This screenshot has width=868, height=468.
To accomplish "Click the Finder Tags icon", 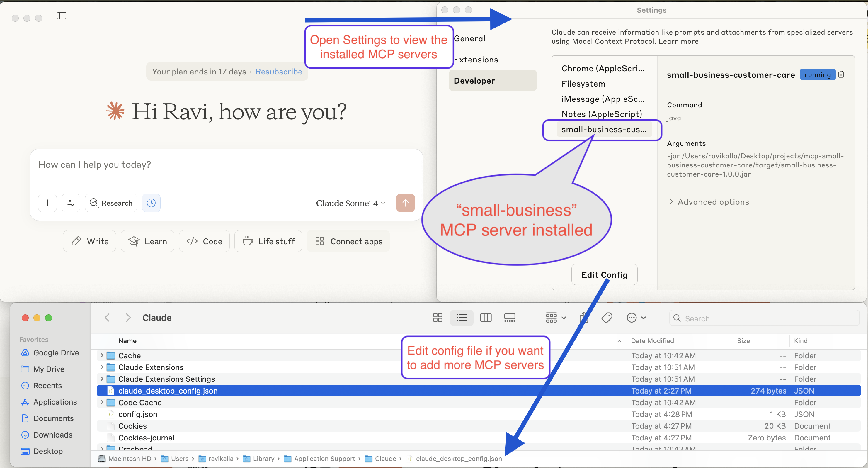I will [607, 318].
